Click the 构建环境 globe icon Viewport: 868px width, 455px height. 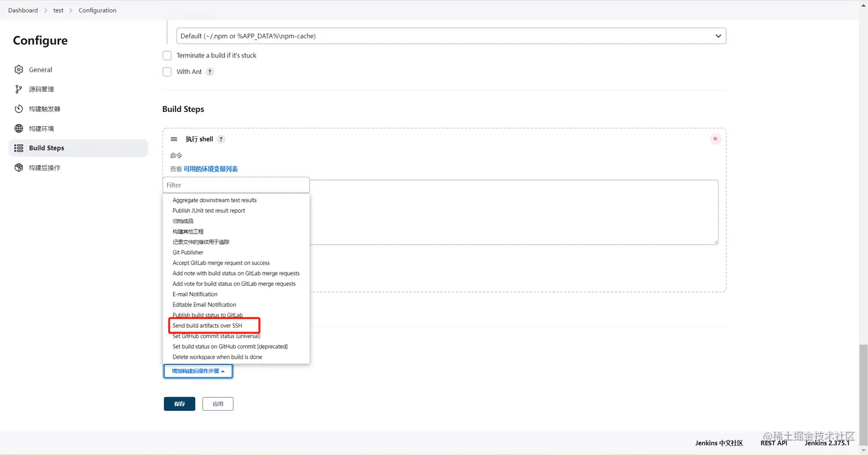point(18,129)
